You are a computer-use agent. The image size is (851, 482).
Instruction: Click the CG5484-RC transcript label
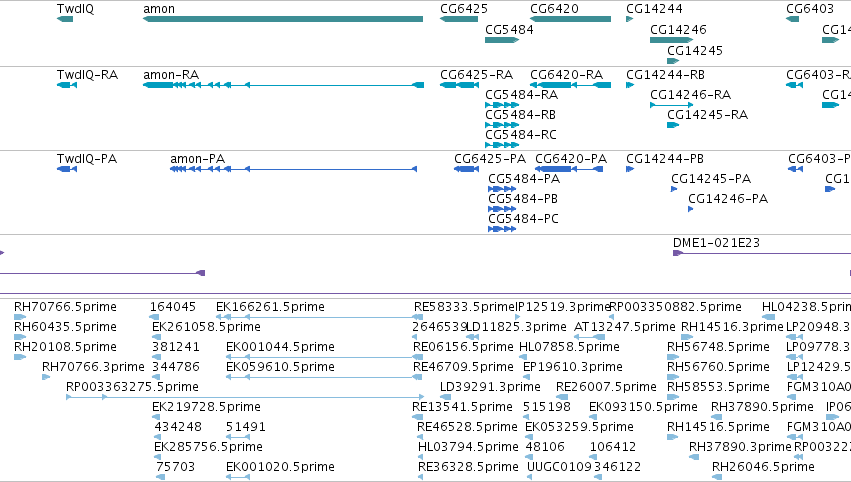pos(521,135)
